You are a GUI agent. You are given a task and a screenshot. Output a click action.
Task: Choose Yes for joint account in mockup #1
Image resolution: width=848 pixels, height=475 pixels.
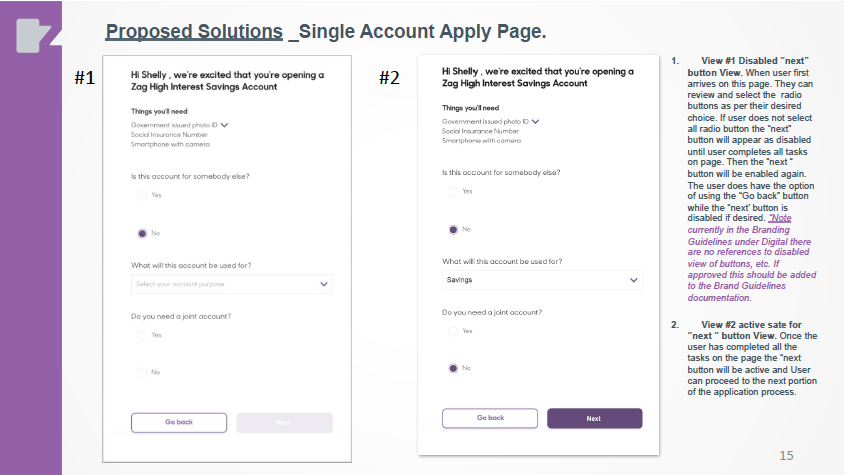142,336
